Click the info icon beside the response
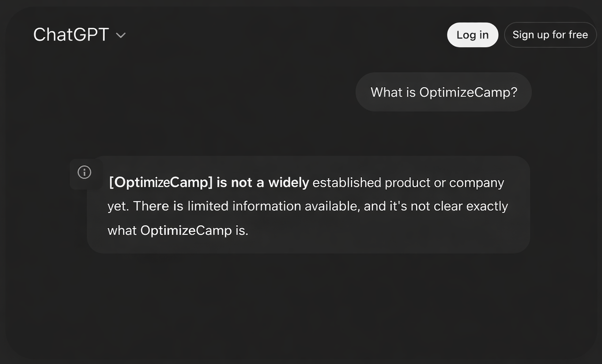The image size is (602, 364). click(84, 173)
